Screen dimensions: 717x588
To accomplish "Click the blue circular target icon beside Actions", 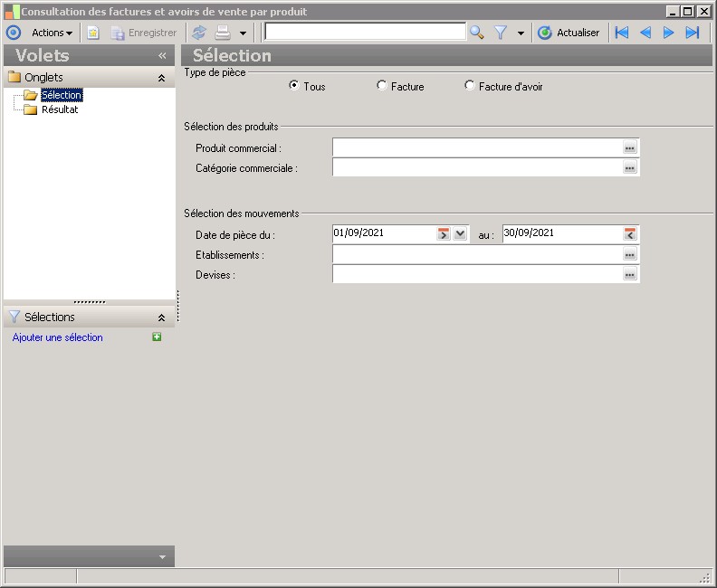I will [x=14, y=33].
